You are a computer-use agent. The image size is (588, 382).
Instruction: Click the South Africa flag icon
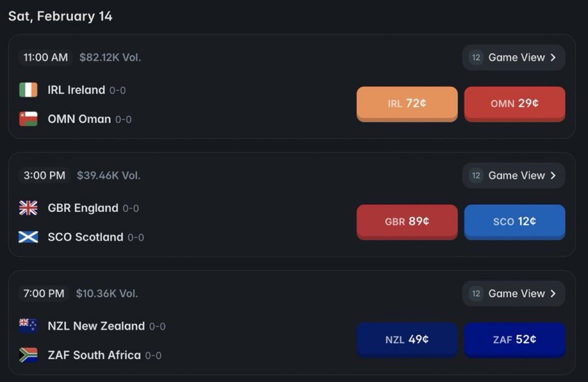point(28,355)
